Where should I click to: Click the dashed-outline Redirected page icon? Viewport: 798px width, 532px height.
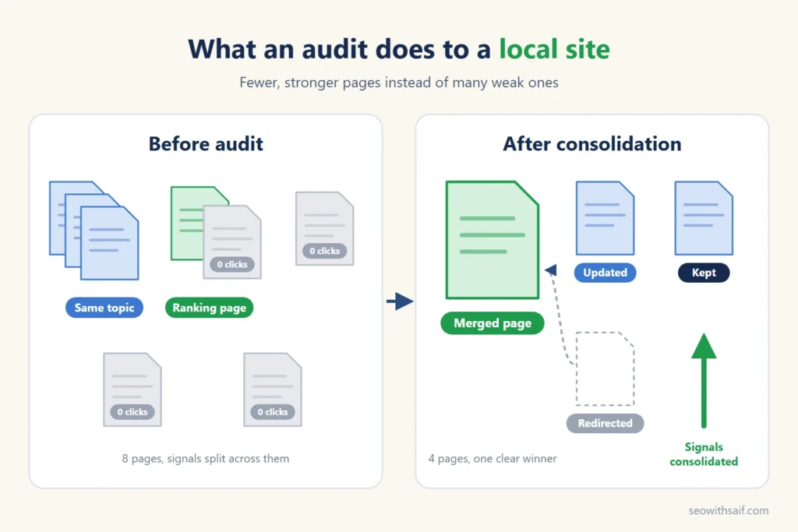pos(605,368)
